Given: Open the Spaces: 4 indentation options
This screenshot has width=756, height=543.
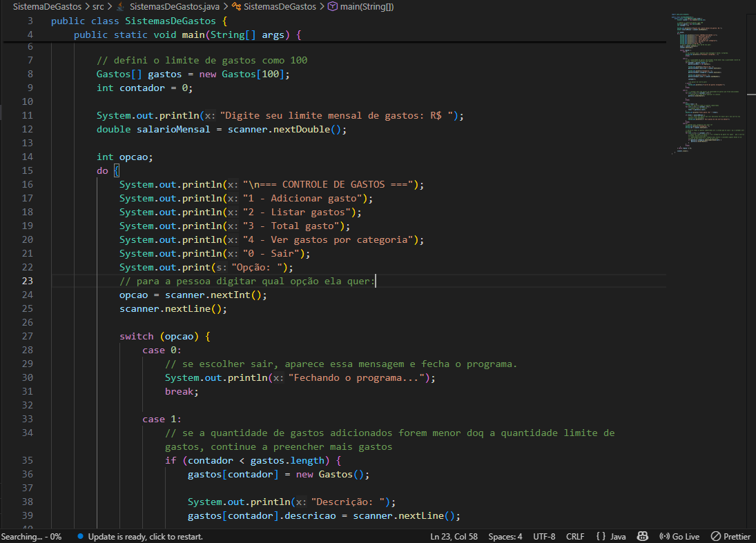Looking at the screenshot, I should tap(505, 536).
